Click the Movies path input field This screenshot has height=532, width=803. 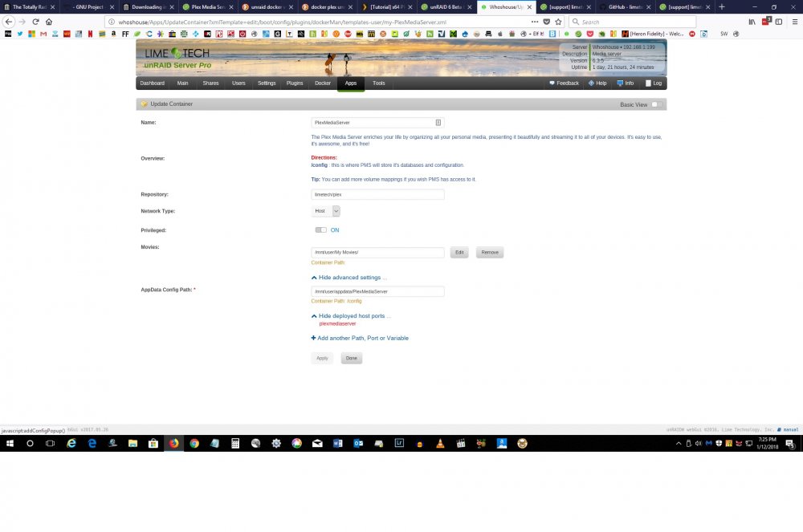[x=378, y=253]
